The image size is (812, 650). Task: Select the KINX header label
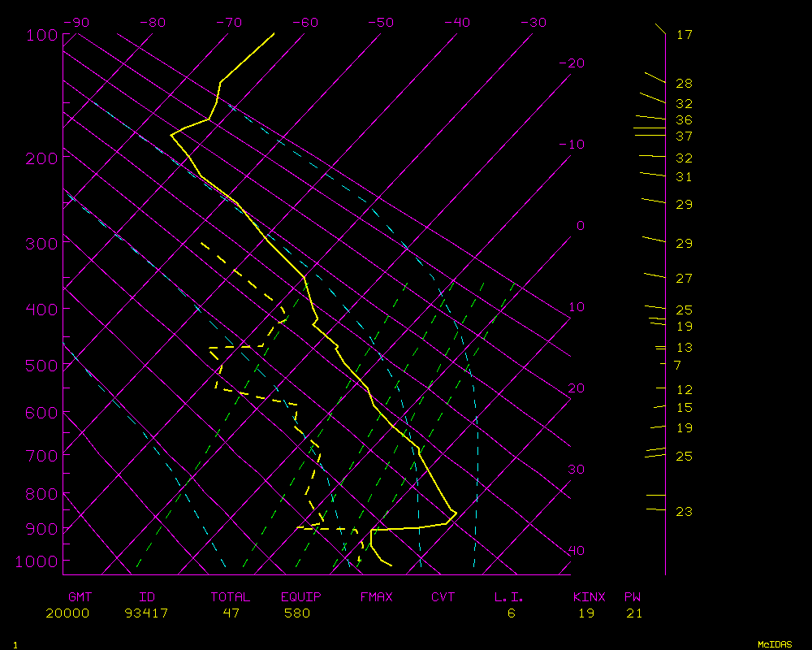pyautogui.click(x=589, y=597)
